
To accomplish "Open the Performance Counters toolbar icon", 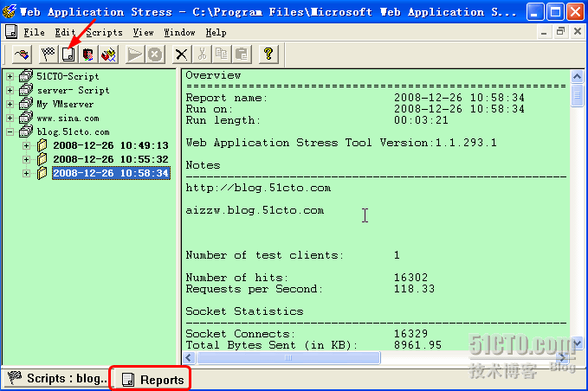I will [88, 54].
